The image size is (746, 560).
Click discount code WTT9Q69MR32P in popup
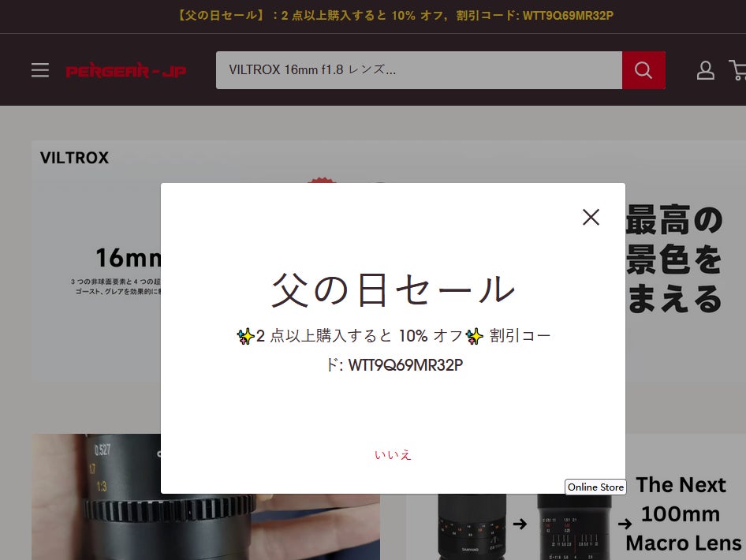point(405,365)
